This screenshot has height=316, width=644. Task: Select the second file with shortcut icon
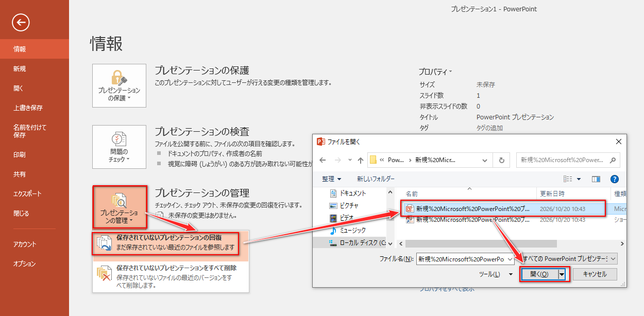point(514,220)
